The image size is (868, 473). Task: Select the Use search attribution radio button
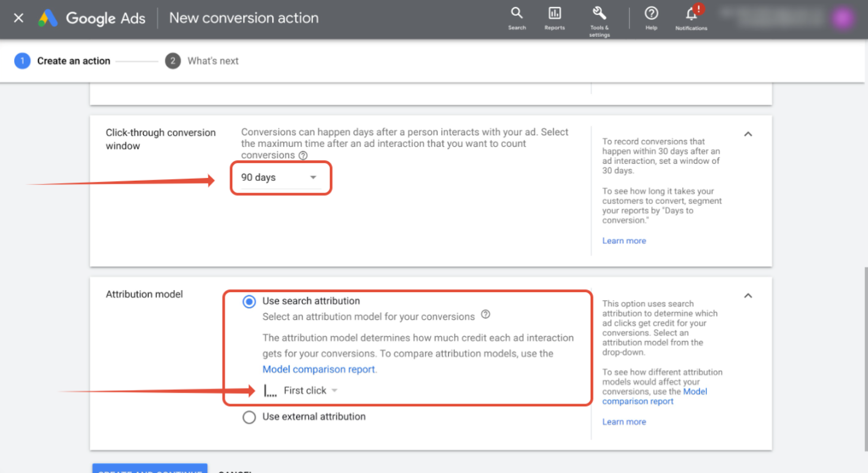pos(249,301)
